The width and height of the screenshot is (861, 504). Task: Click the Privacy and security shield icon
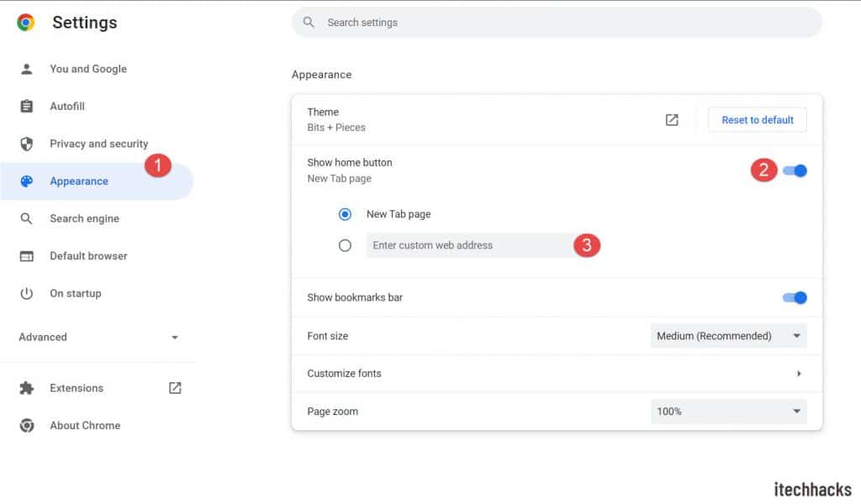click(x=28, y=144)
